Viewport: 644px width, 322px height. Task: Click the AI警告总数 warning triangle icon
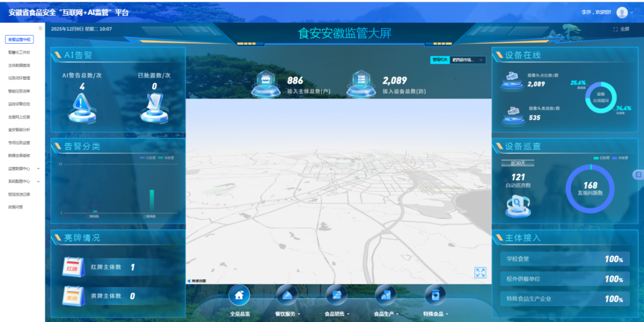pos(81,105)
